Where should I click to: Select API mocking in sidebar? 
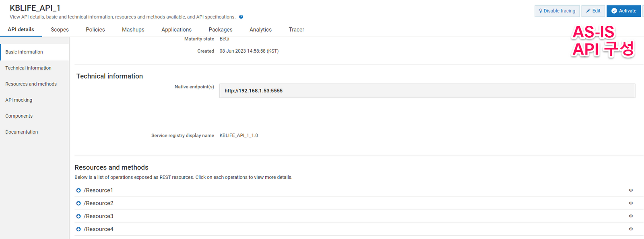pyautogui.click(x=19, y=100)
